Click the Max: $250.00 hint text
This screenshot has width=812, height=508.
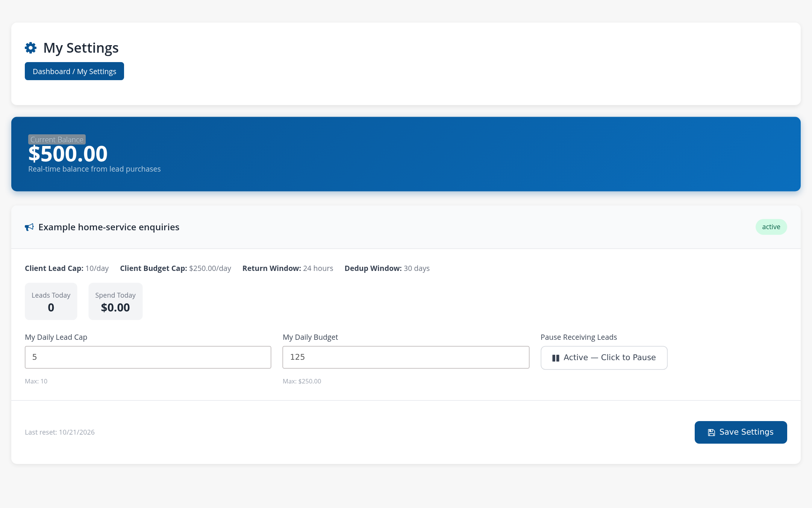tap(302, 381)
